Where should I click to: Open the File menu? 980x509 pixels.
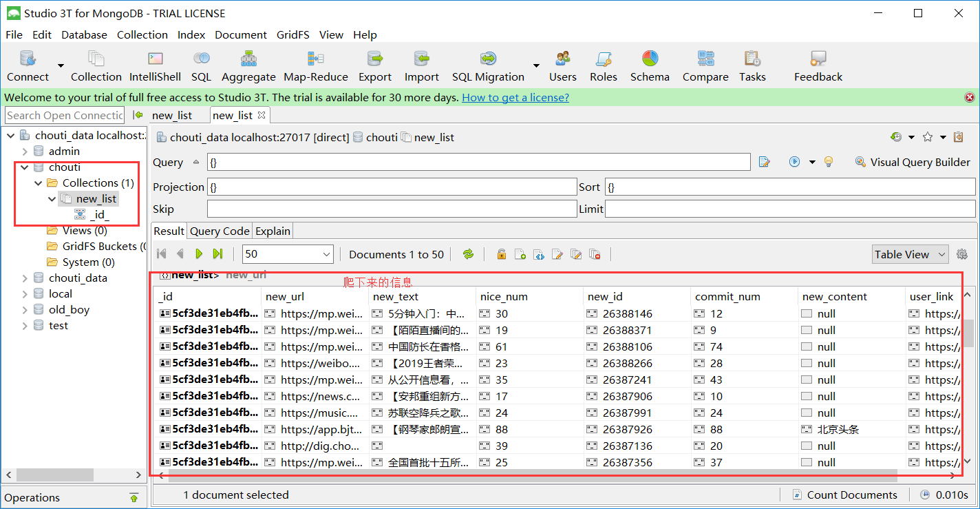[14, 34]
